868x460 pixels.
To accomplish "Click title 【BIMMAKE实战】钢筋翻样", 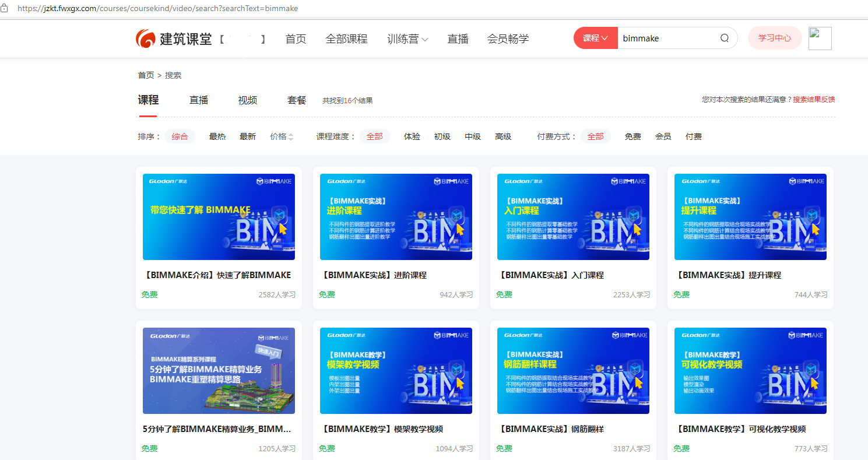I will click(551, 429).
